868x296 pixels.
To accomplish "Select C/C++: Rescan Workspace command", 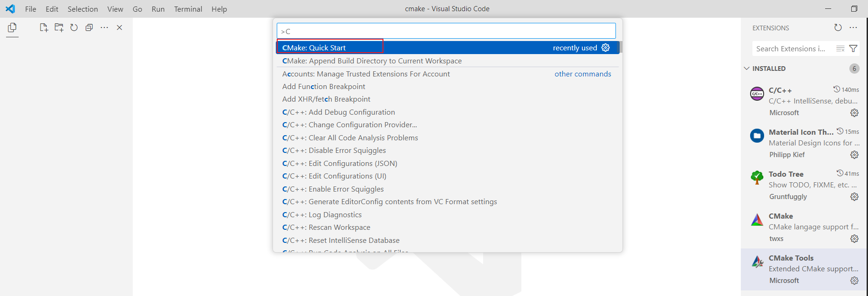I will pos(448,227).
